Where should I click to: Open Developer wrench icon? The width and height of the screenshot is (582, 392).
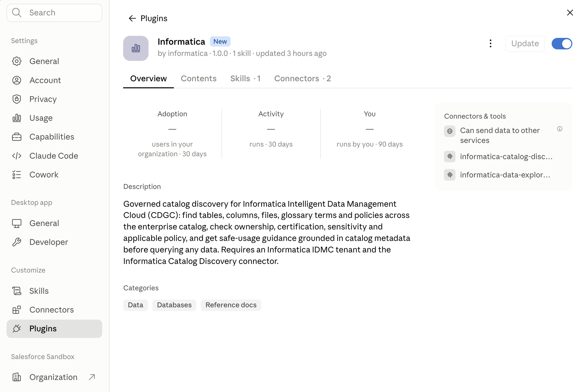17,242
